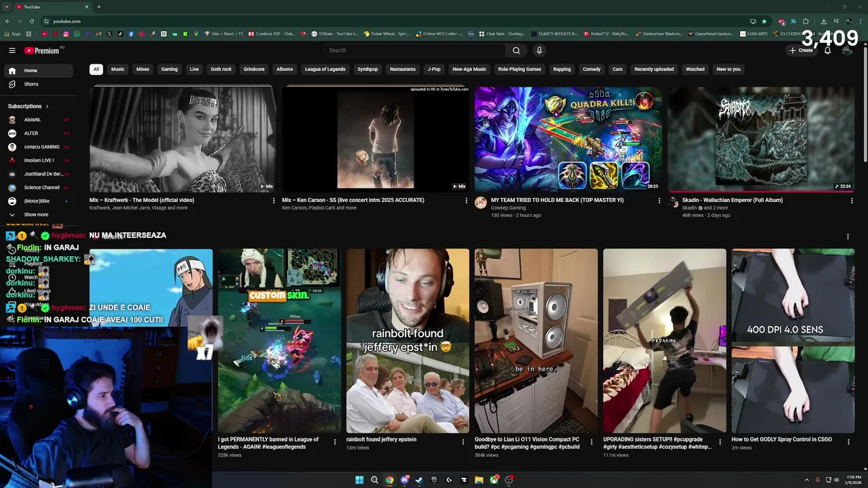Open ImoGen LIVE ! subscription
Viewport: 868px width, 488px height.
(39, 161)
